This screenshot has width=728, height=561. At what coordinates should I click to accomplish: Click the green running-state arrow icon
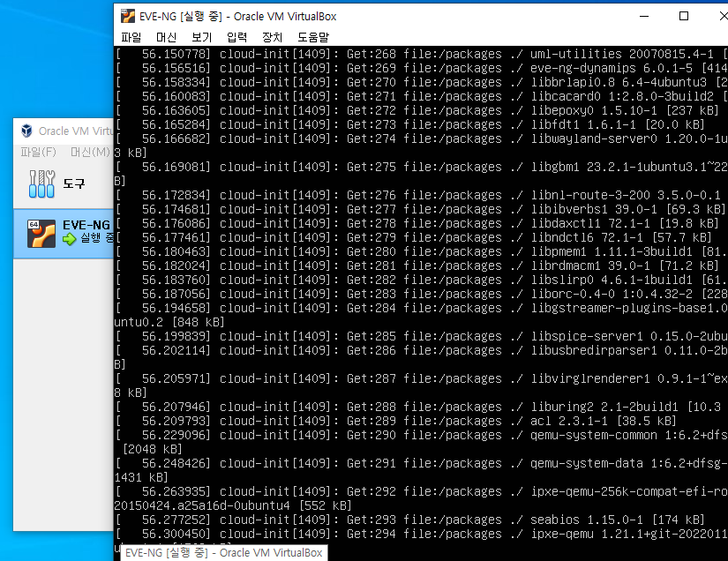tap(69, 239)
